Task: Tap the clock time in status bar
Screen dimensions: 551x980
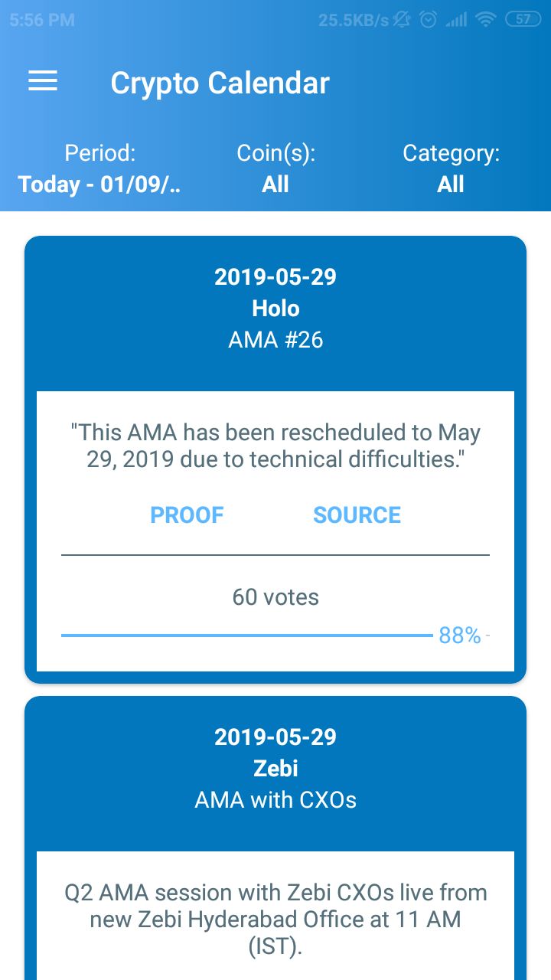Action: point(42,21)
